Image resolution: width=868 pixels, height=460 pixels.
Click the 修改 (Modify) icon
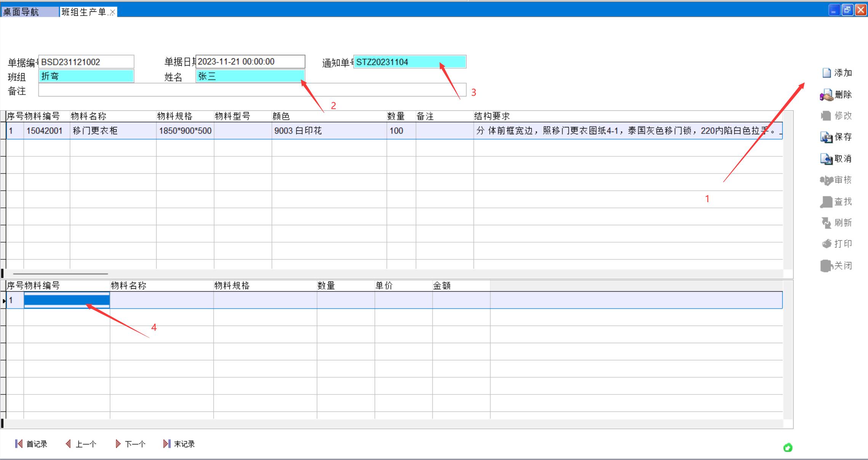pyautogui.click(x=826, y=116)
